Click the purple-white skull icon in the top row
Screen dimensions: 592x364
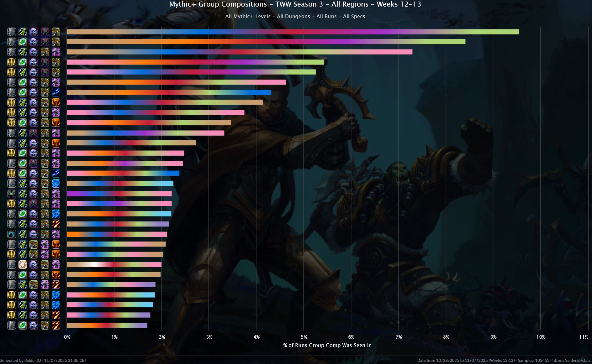coord(34,32)
